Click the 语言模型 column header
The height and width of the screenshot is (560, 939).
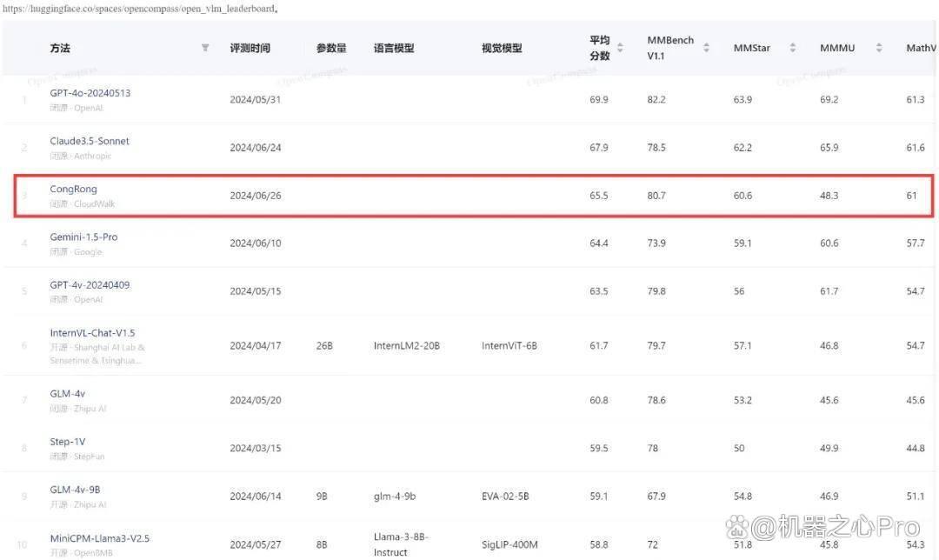[x=394, y=48]
